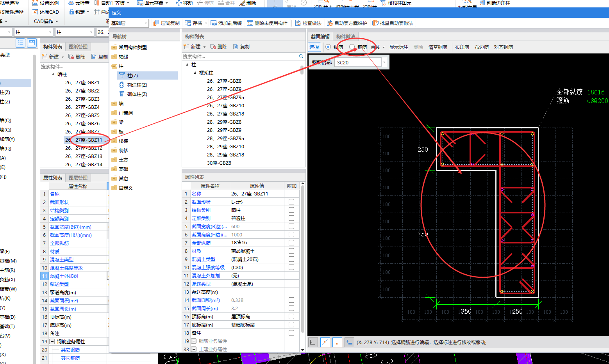Tick the 附加 checkbox for 全部纵筋
609x364 pixels.
tap(291, 243)
